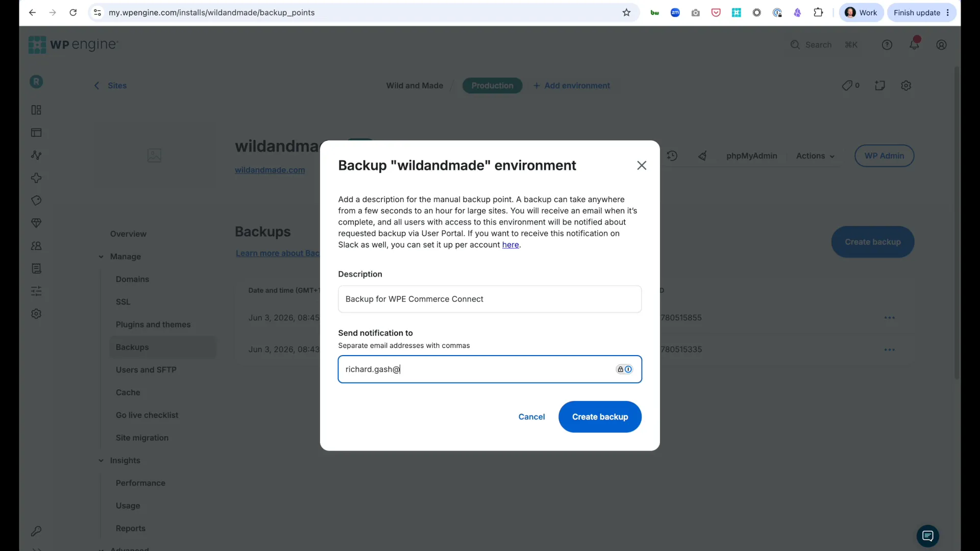Open Reports under Insights
This screenshot has width=980, height=551.
[130, 529]
